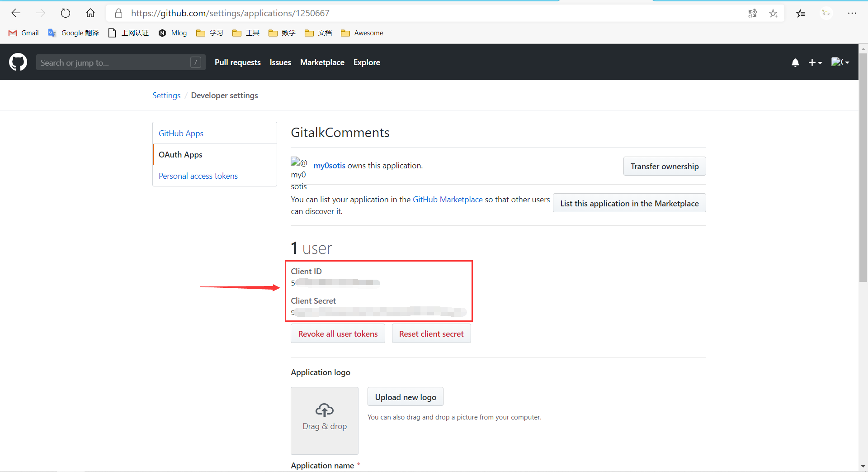Open GitHub notifications bell
This screenshot has height=472, width=868.
point(795,62)
